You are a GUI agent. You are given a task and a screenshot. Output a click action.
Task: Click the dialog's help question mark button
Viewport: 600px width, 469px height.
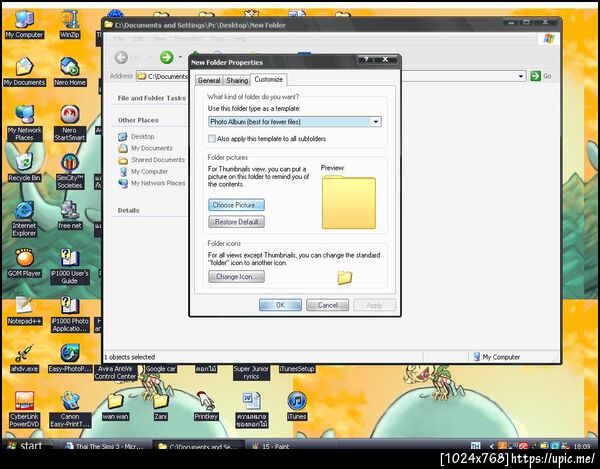366,60
